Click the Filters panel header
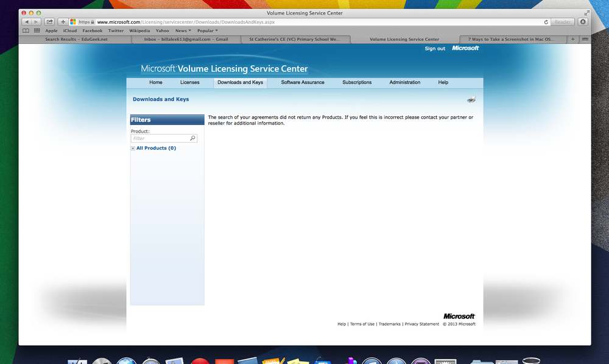609x364 pixels. coord(167,119)
